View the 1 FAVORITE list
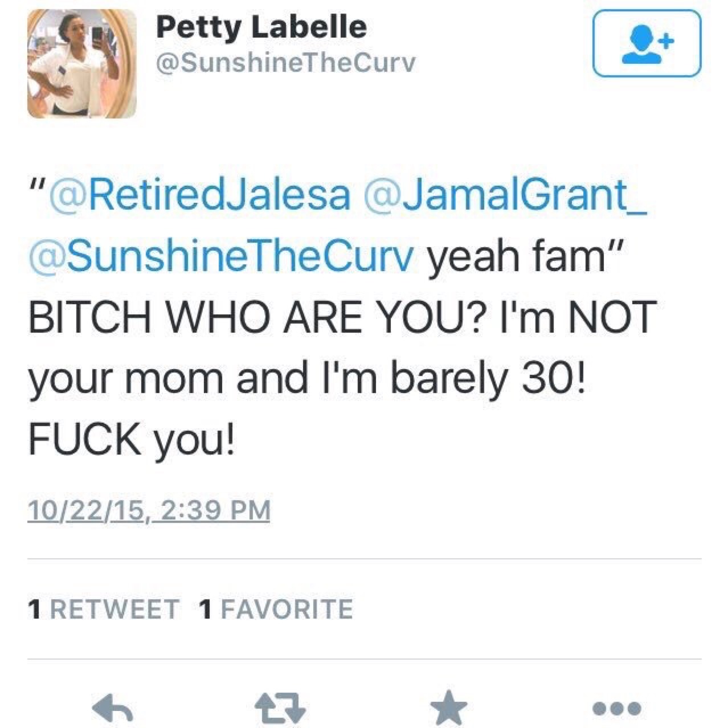728x728 pixels. 276,609
